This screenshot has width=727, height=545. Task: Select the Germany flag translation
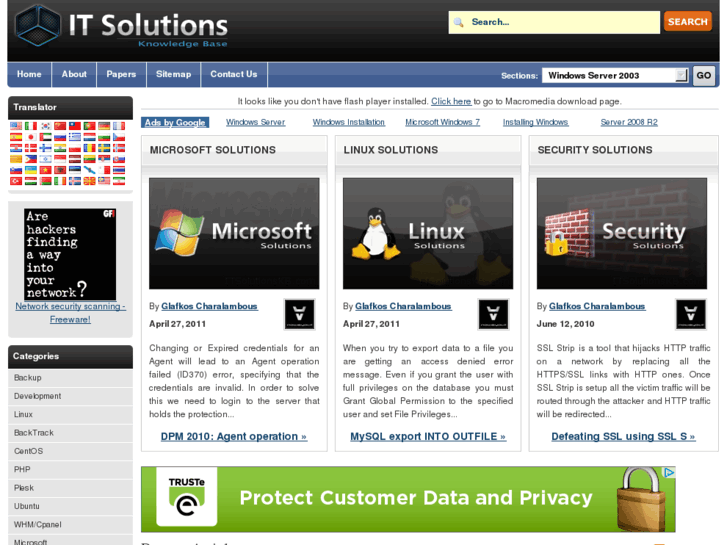point(104,126)
